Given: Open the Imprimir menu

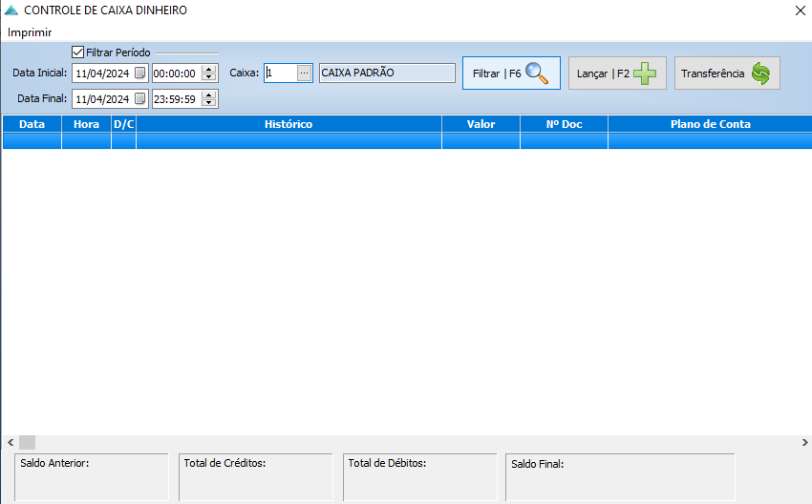Looking at the screenshot, I should 30,32.
